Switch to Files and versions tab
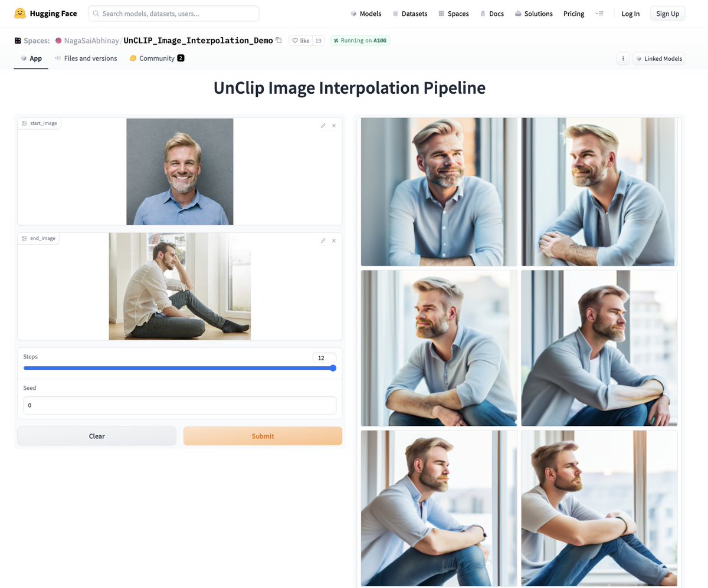 point(86,58)
